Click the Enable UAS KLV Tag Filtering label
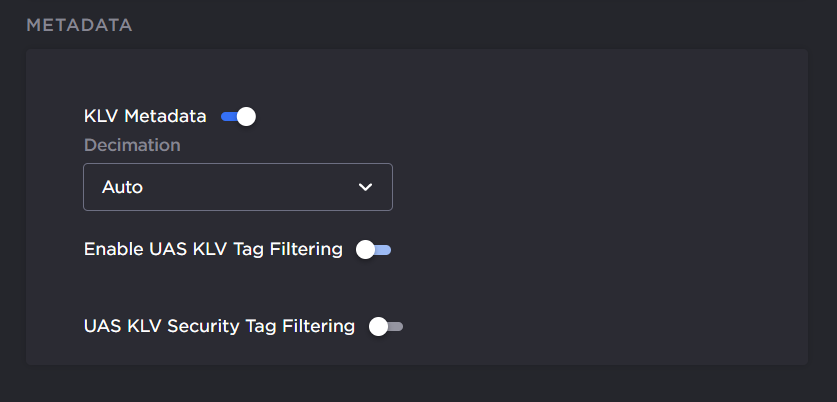 pyautogui.click(x=213, y=250)
